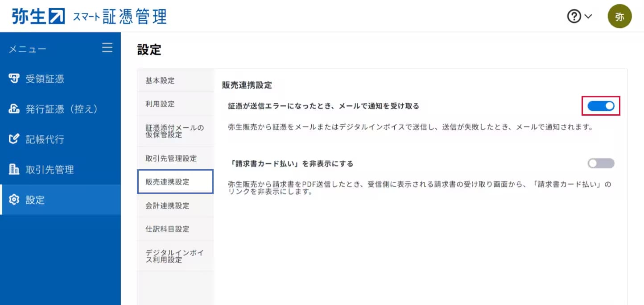Click the 発行証憑（控え） upload icon

(x=14, y=109)
